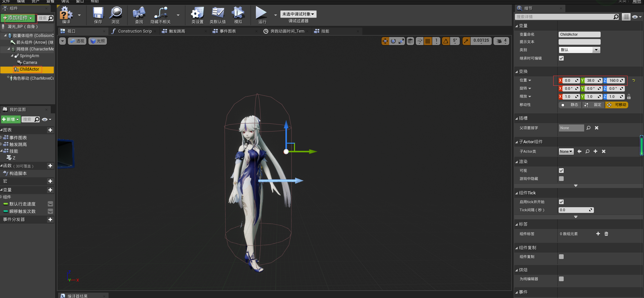Toggle 启用tick并开始 checkbox
The height and width of the screenshot is (298, 644).
click(561, 202)
